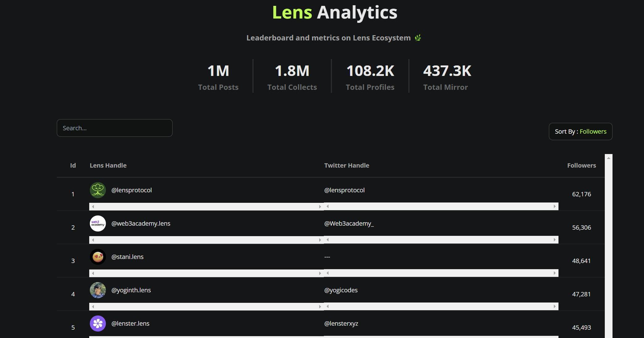644x338 pixels.
Task: Click the lensprotocol profile avatar
Action: (x=98, y=190)
